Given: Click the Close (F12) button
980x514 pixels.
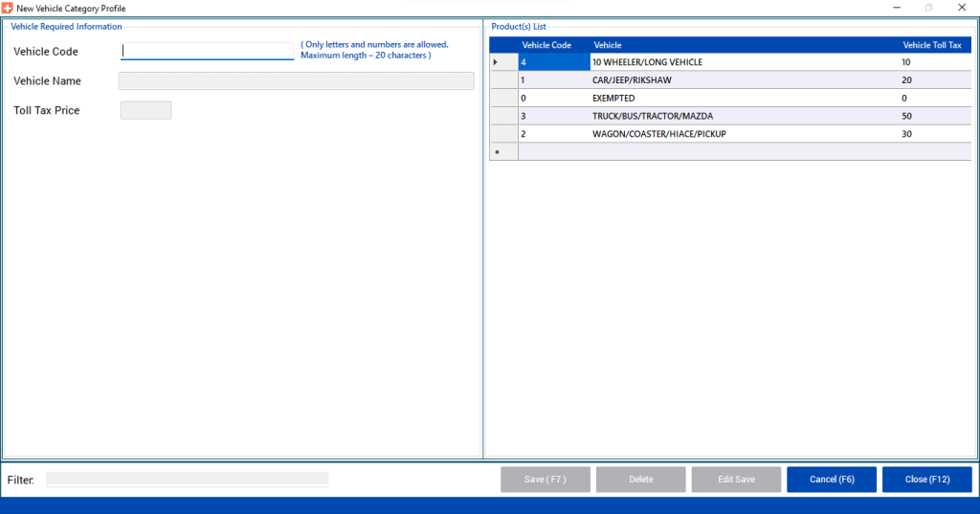Looking at the screenshot, I should click(x=926, y=480).
